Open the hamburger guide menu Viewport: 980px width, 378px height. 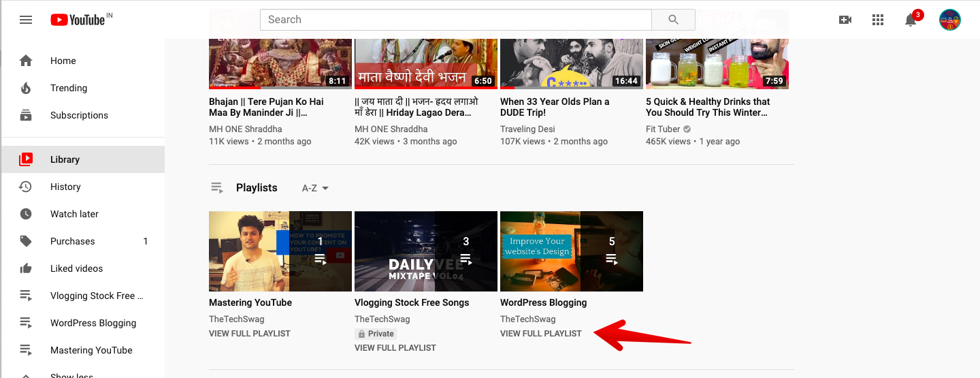(26, 20)
